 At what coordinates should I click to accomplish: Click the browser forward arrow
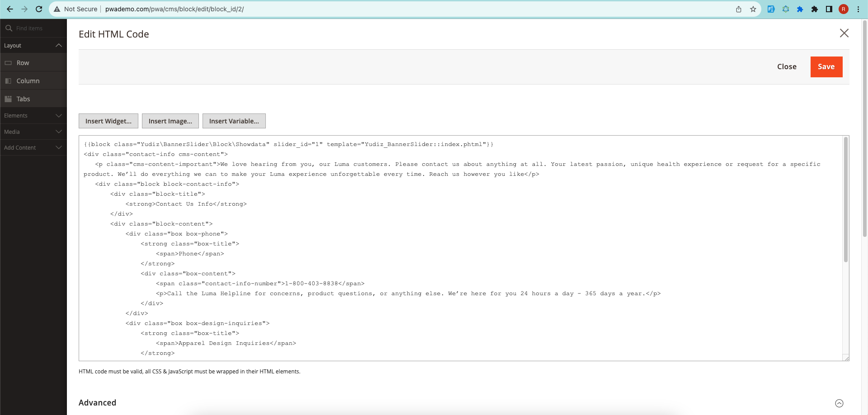point(24,9)
